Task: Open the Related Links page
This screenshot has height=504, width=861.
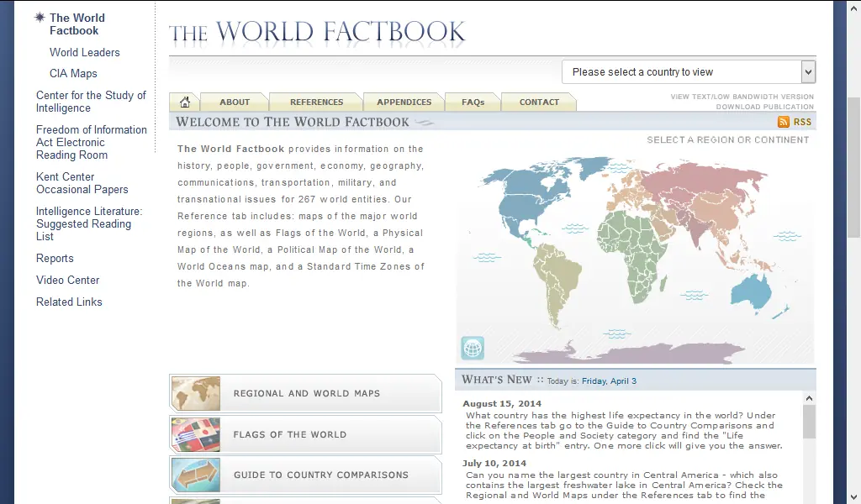Action: point(69,302)
